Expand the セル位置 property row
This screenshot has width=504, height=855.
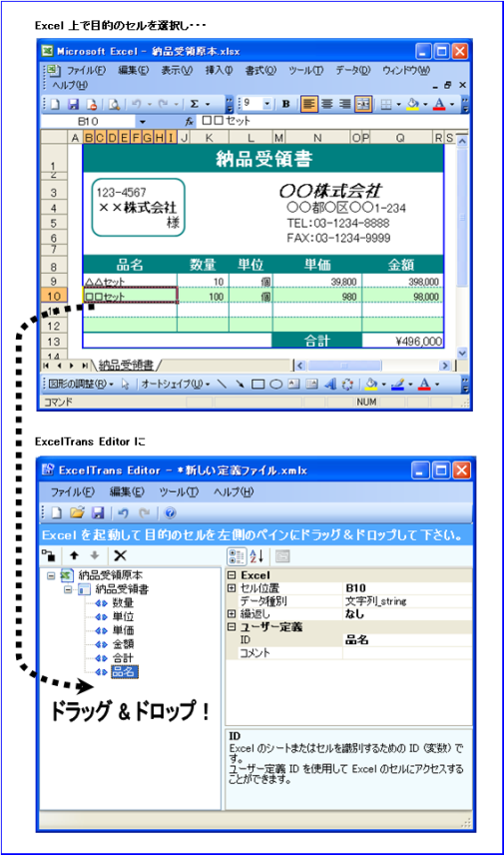(232, 587)
